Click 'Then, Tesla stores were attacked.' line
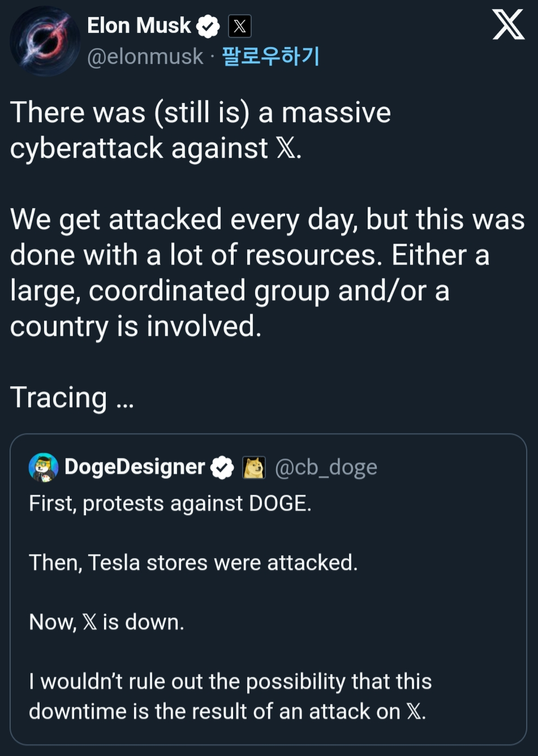538x756 pixels. (x=193, y=563)
